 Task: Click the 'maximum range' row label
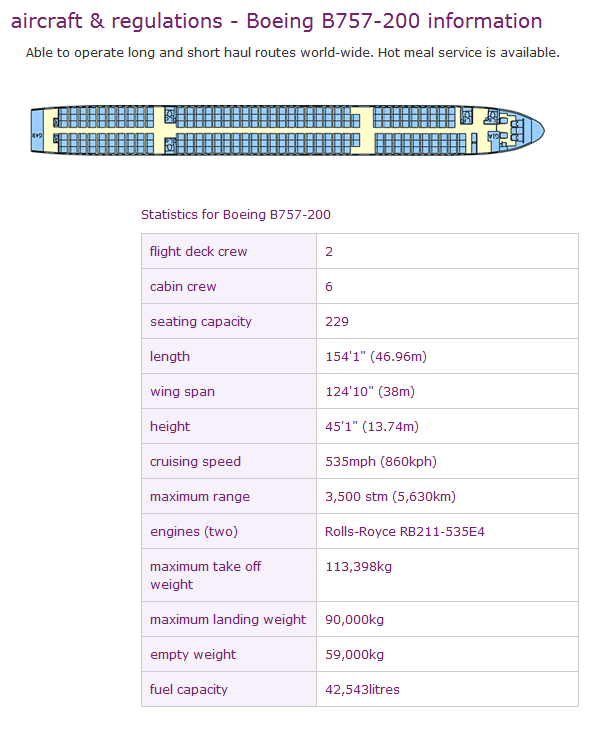click(x=200, y=496)
